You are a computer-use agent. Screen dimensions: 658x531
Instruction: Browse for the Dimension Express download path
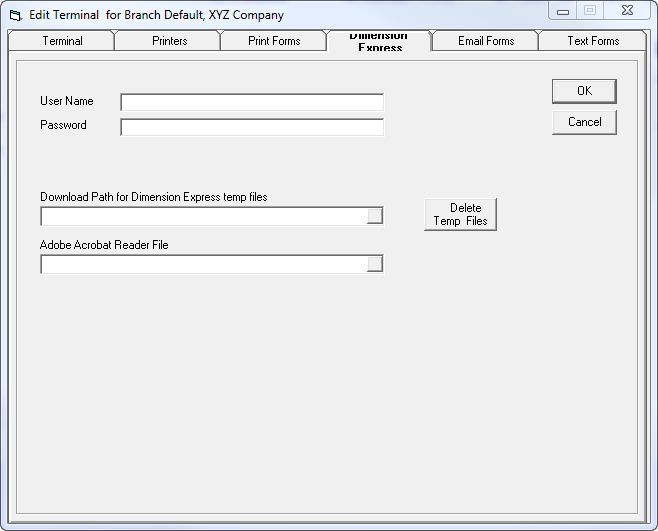click(x=375, y=216)
